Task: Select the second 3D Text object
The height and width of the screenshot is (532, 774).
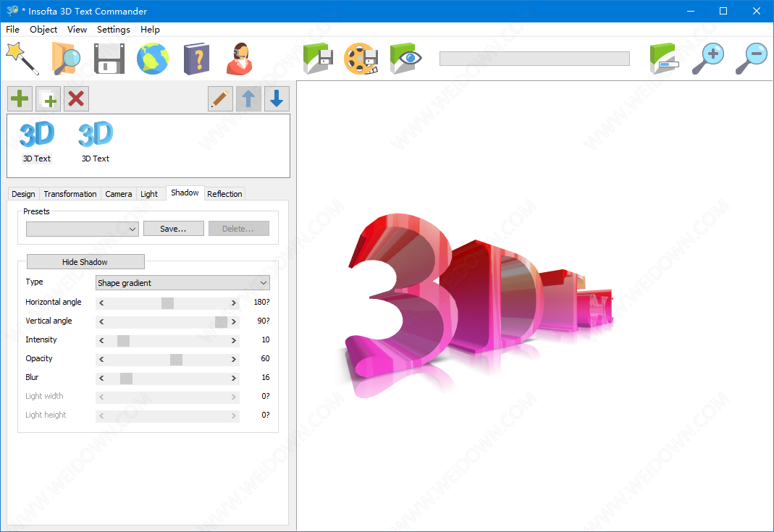Action: [x=96, y=142]
